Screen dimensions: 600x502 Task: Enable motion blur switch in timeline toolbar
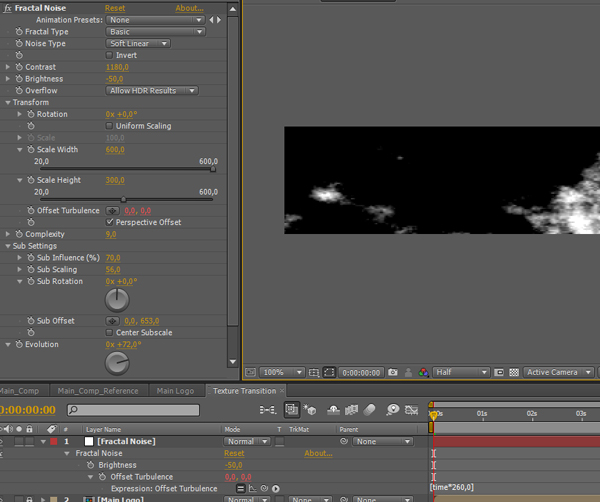pos(370,410)
